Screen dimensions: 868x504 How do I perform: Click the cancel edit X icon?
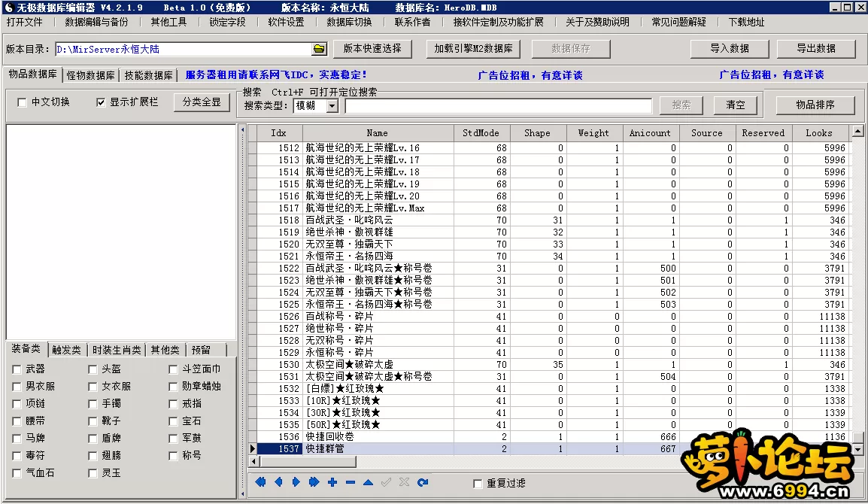[404, 482]
